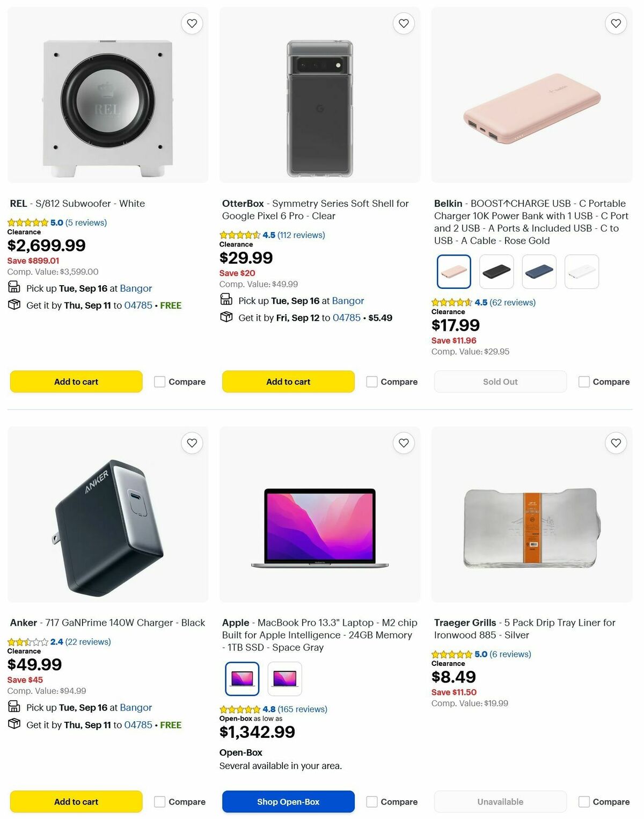Favorite the Anker 717 charger
Screen dimensions: 644x819
[x=192, y=443]
